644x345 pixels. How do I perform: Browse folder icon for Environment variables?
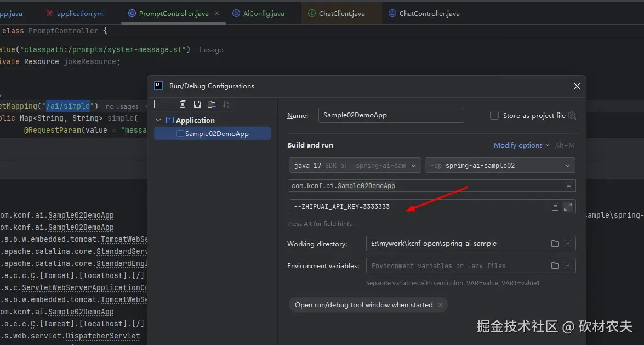coord(555,265)
